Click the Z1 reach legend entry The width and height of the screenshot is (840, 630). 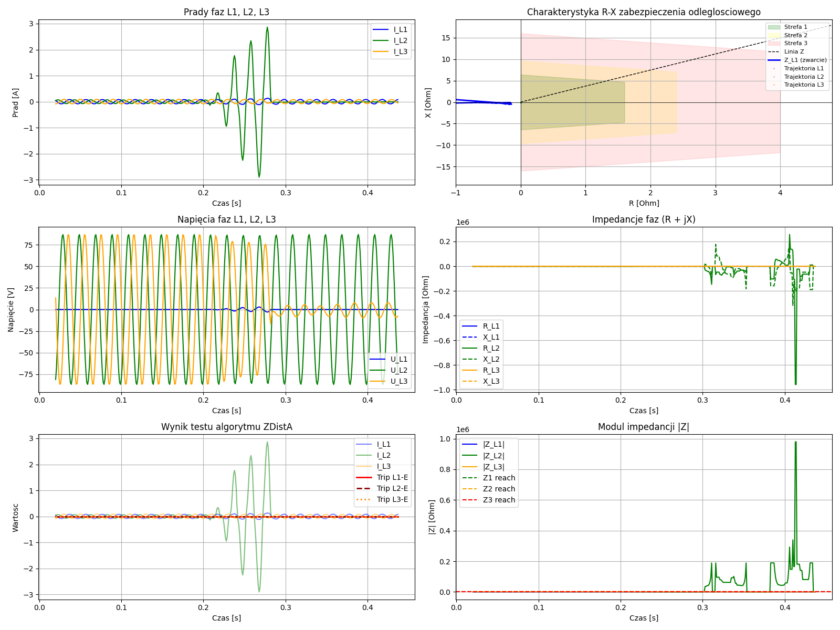point(498,478)
